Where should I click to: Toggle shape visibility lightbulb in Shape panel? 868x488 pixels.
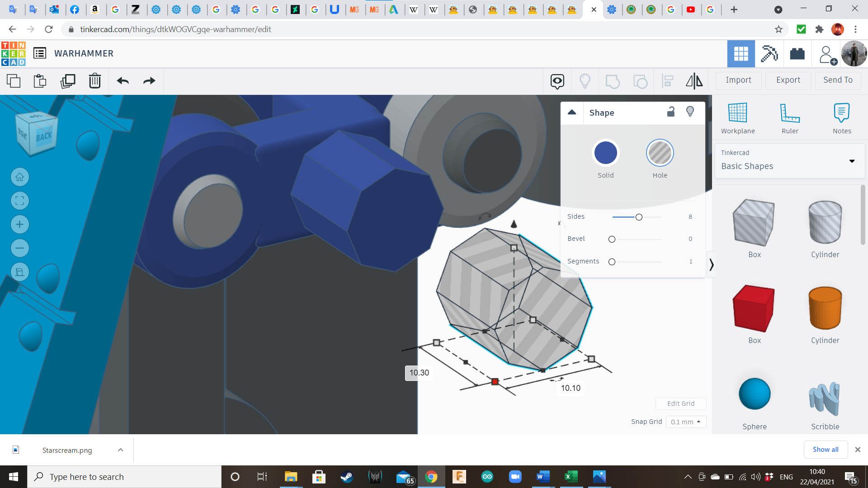pyautogui.click(x=690, y=112)
